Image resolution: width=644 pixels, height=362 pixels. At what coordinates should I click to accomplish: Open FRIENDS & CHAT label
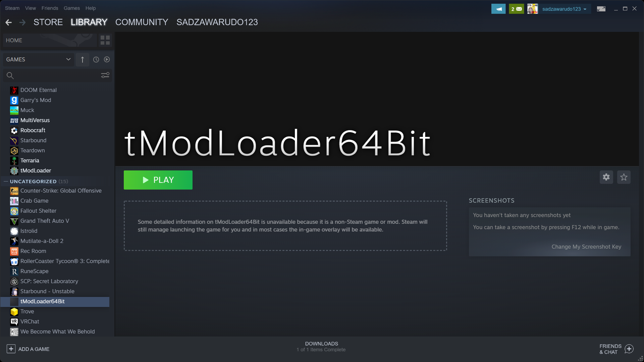tap(610, 349)
